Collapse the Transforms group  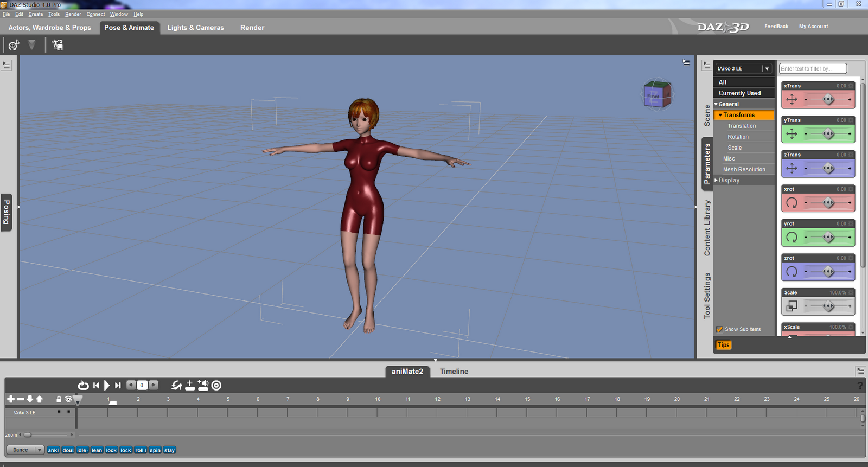tap(720, 115)
